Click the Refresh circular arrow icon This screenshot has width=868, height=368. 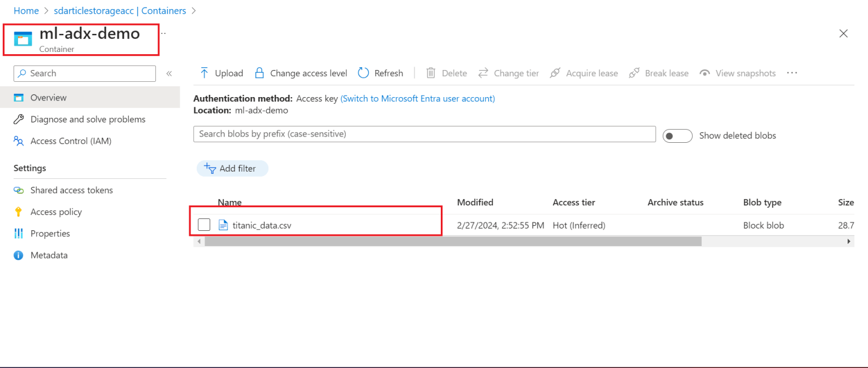pyautogui.click(x=364, y=73)
